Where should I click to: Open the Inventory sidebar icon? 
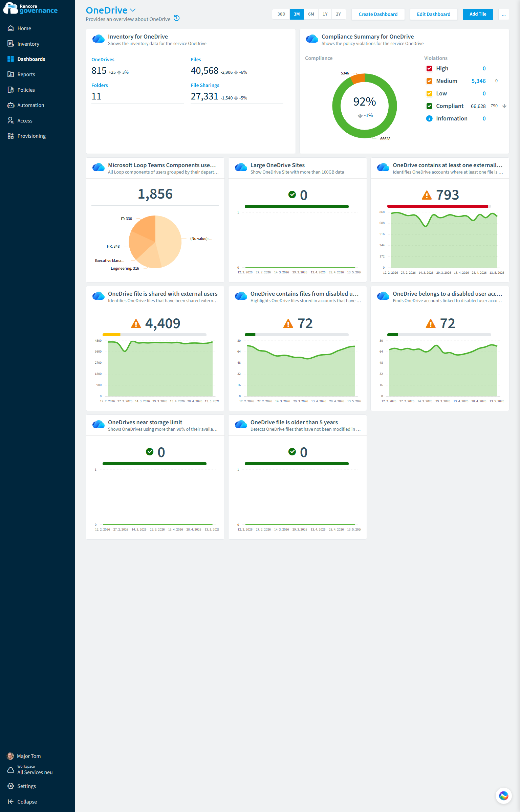[10, 44]
